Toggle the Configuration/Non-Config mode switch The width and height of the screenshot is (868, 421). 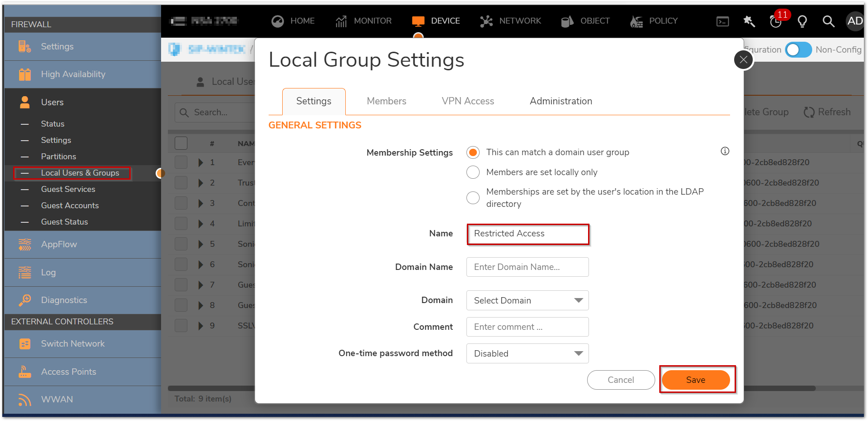(799, 49)
